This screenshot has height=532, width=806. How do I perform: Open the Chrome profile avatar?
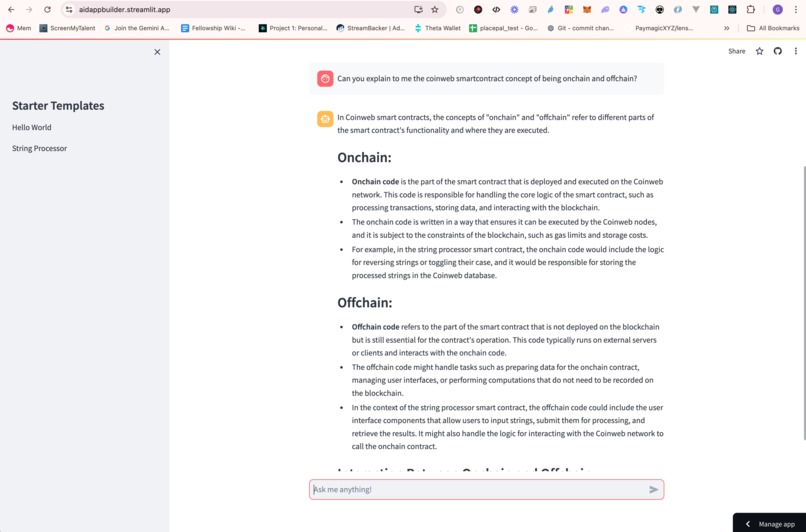tap(777, 9)
